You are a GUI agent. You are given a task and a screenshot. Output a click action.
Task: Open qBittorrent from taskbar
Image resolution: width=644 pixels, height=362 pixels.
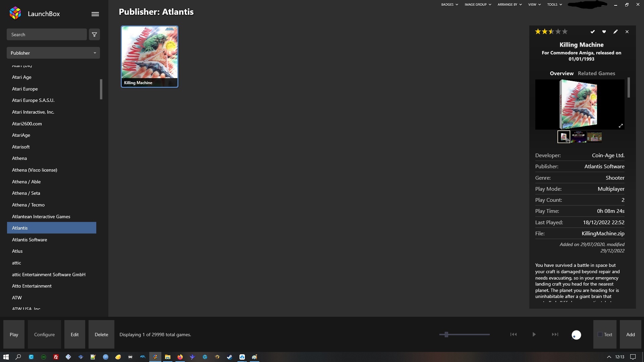tap(106, 357)
